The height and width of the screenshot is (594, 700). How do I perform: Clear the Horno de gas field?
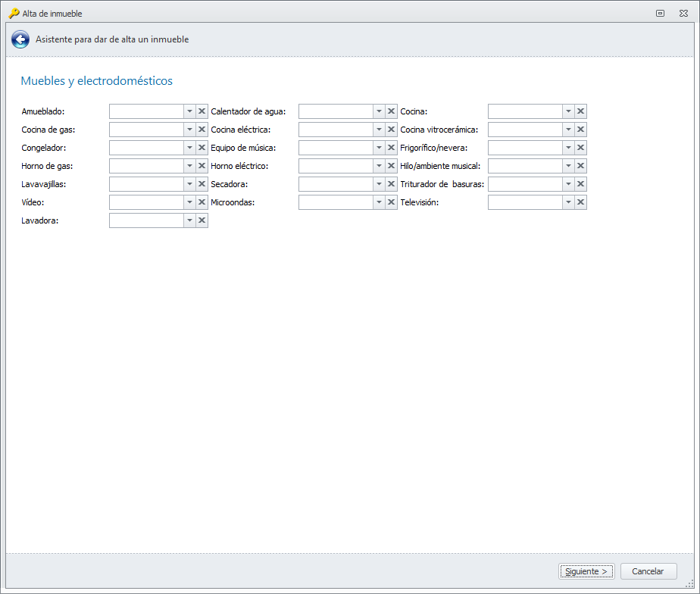coord(202,166)
